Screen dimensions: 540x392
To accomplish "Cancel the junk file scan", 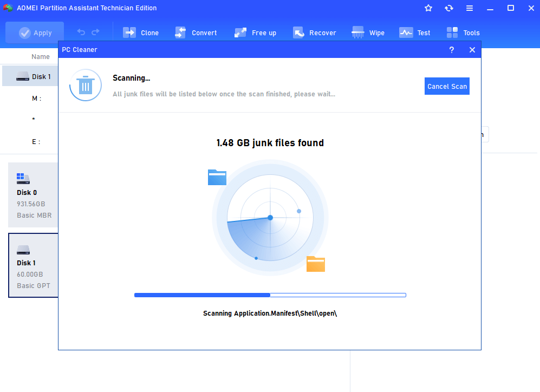I will coord(447,86).
